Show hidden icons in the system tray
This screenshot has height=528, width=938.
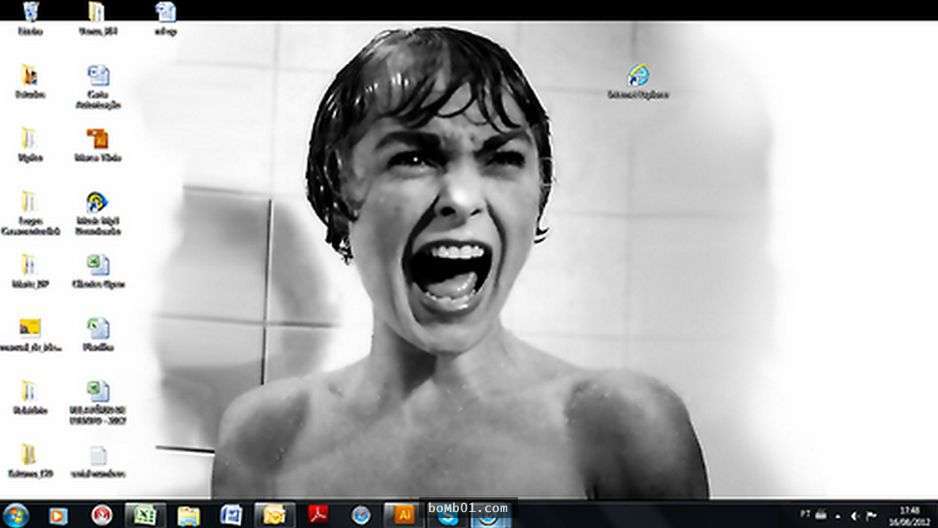pos(838,516)
